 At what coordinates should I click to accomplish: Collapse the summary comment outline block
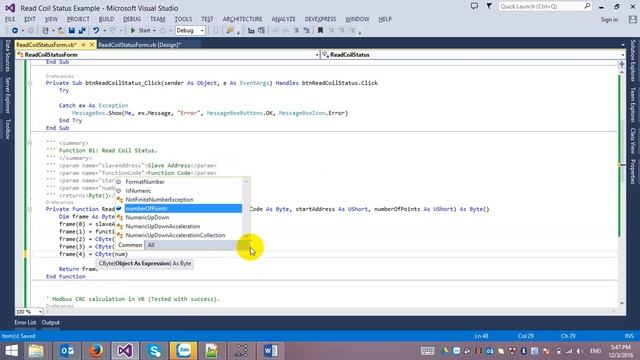[x=30, y=143]
